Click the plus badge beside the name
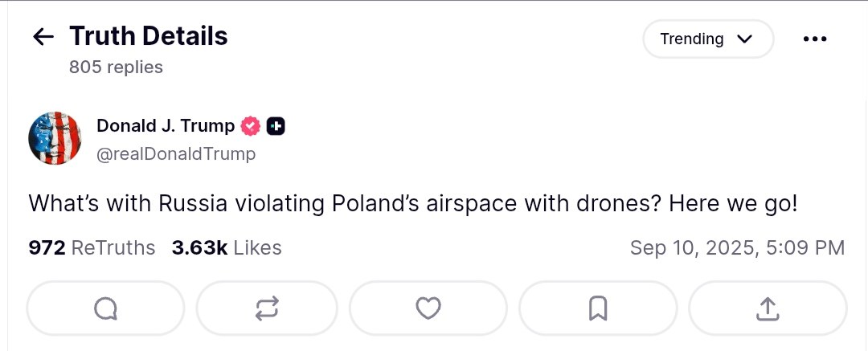This screenshot has width=868, height=351. click(276, 126)
